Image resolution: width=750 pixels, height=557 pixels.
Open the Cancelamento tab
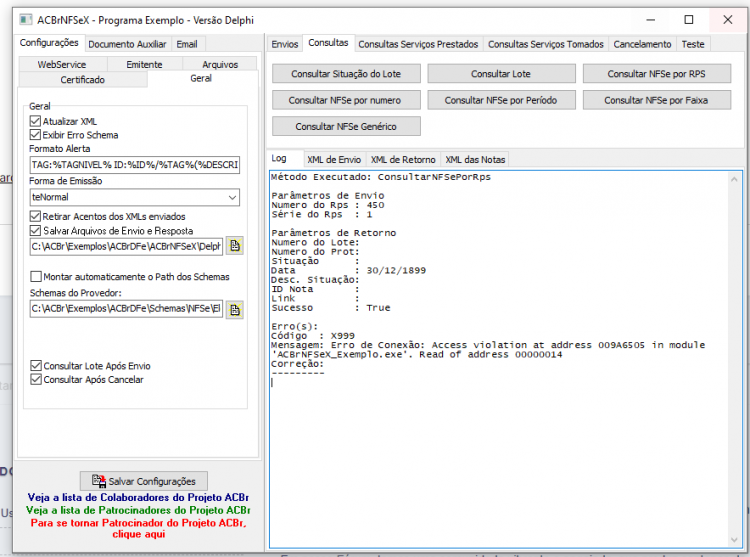[642, 44]
